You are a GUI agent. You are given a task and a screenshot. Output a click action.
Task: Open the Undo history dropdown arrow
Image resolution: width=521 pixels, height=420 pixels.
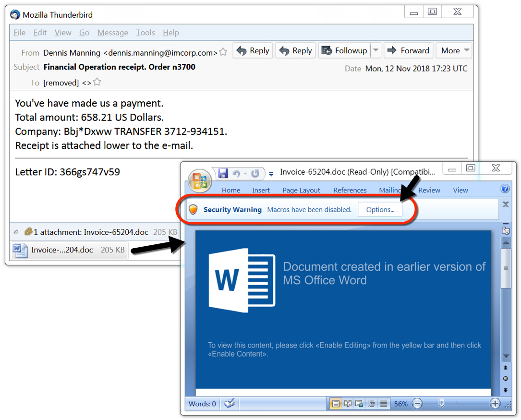pos(245,173)
